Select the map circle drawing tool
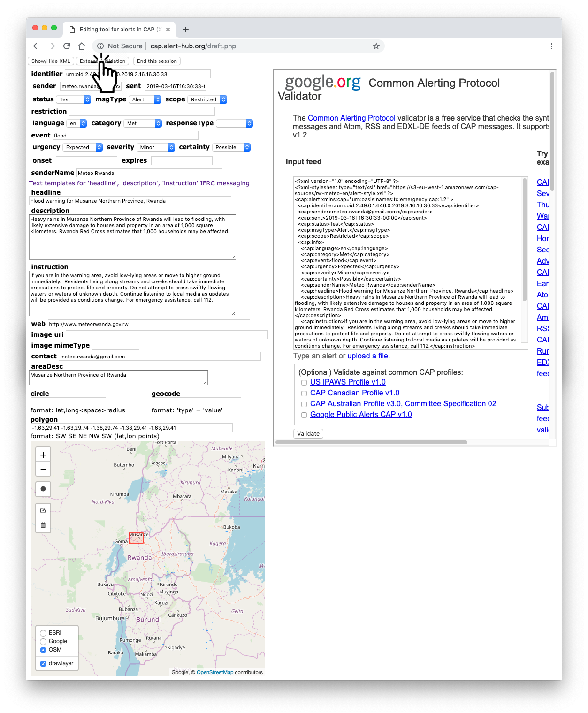 [x=43, y=489]
